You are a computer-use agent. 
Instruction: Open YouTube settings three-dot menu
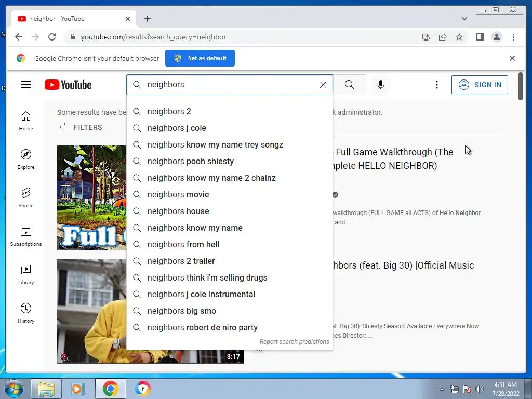(x=436, y=85)
